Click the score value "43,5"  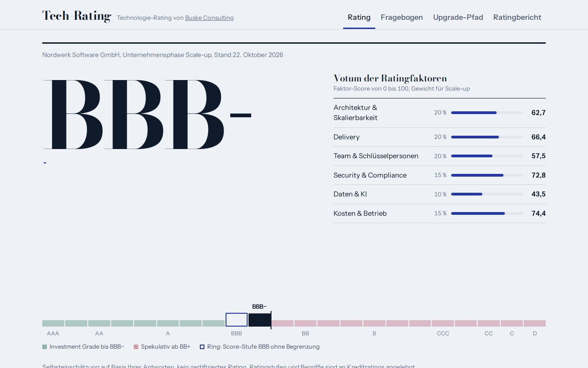click(538, 194)
